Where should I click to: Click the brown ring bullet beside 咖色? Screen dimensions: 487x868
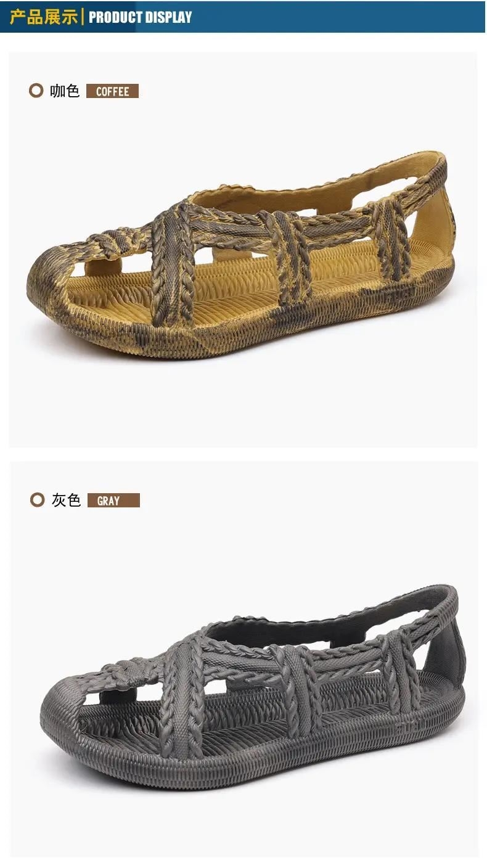[x=36, y=91]
